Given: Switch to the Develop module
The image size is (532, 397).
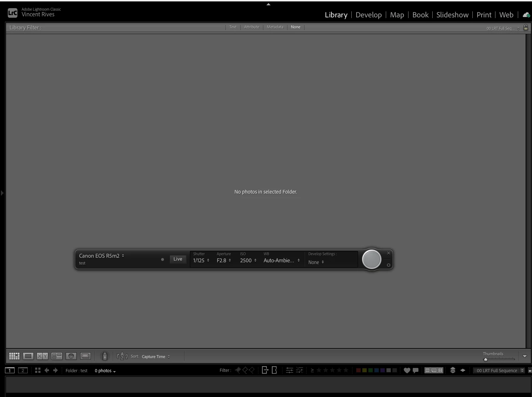Looking at the screenshot, I should (x=368, y=15).
